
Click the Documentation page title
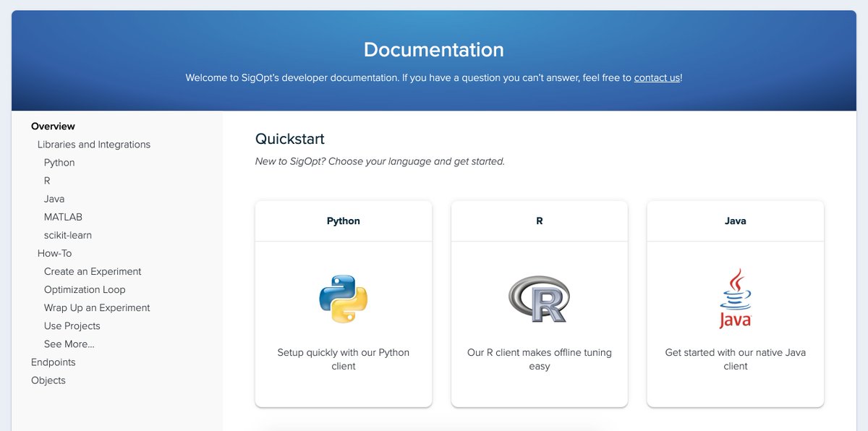[434, 50]
